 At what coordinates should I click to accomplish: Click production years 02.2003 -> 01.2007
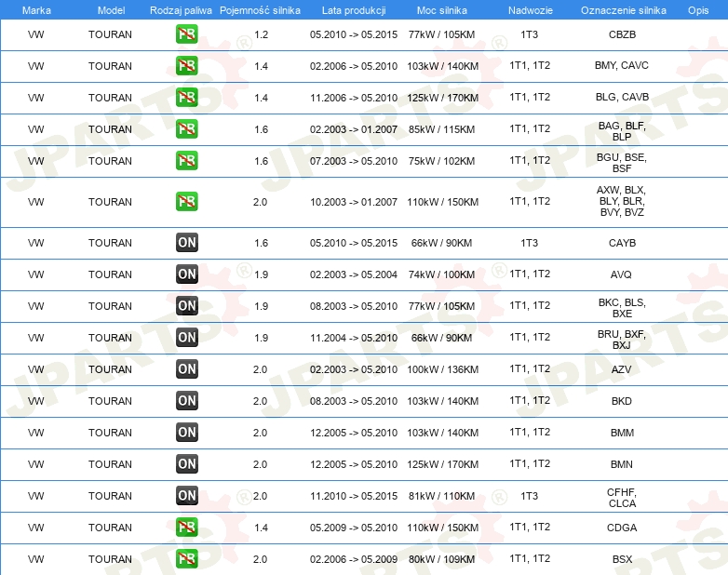(x=354, y=129)
